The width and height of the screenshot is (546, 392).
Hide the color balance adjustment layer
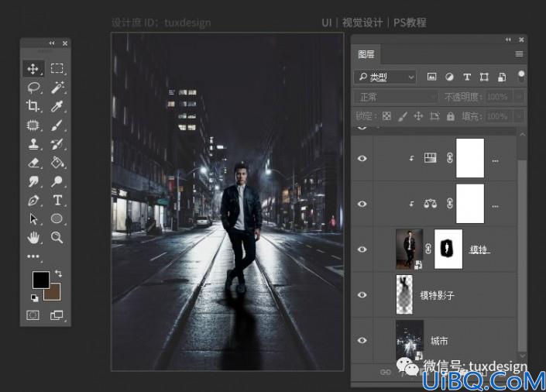click(x=362, y=204)
